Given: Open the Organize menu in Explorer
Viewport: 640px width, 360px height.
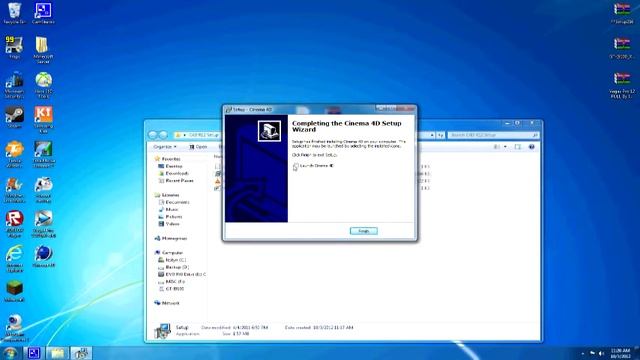Looking at the screenshot, I should coord(165,147).
